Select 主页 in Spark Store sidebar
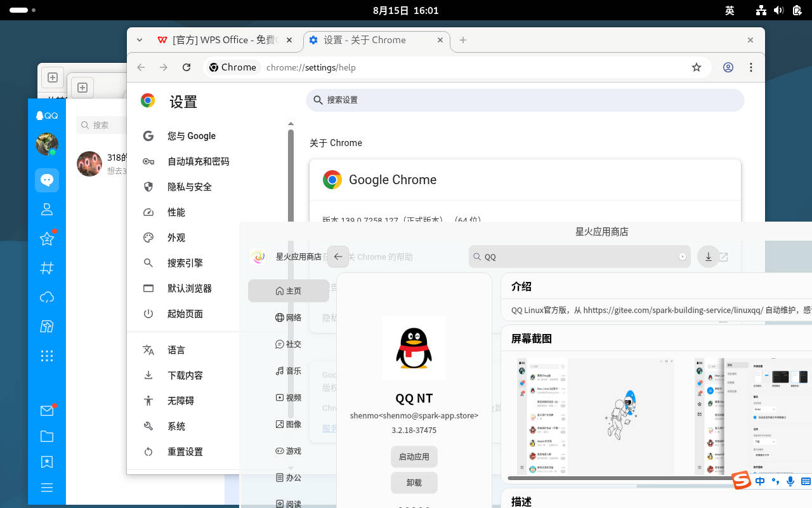This screenshot has height=508, width=812. [289, 291]
